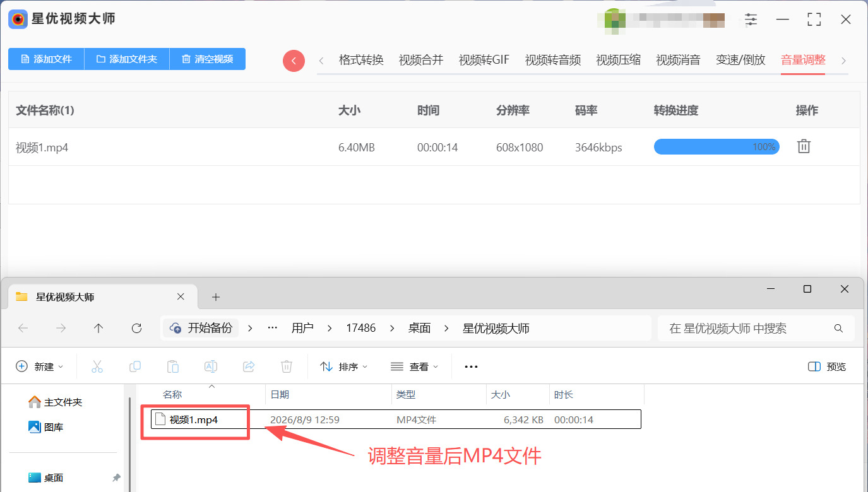The width and height of the screenshot is (868, 492).
Task: Click the 清空视频 button
Action: 208,59
